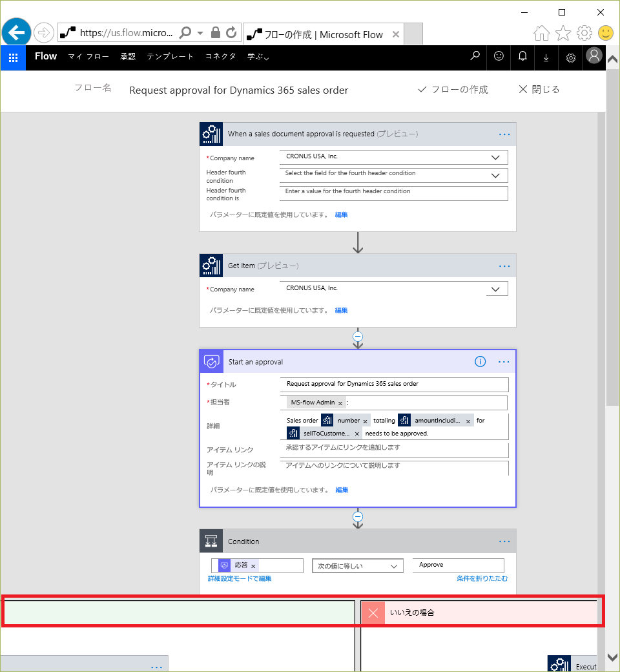Viewport: 620px width, 672px height.
Task: Remove the sellToCustome... token
Action: 356,434
